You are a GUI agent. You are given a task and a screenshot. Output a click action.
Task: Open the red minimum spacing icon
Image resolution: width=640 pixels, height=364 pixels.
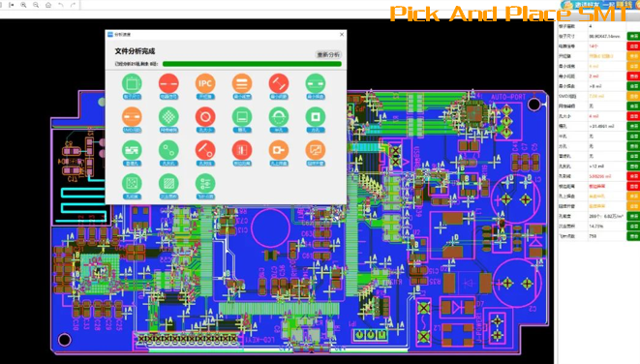click(x=279, y=83)
